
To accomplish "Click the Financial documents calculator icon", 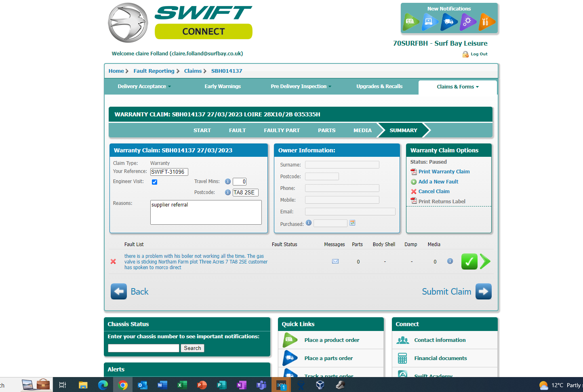I will point(402,358).
